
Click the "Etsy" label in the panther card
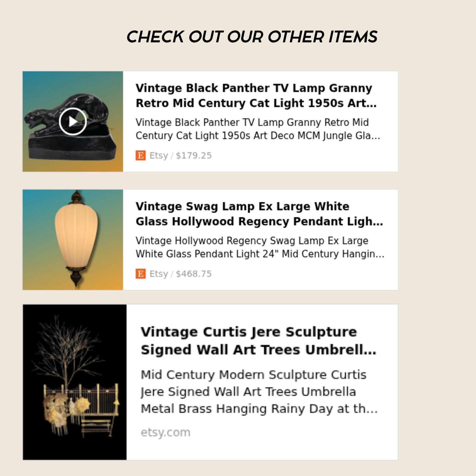coord(159,155)
